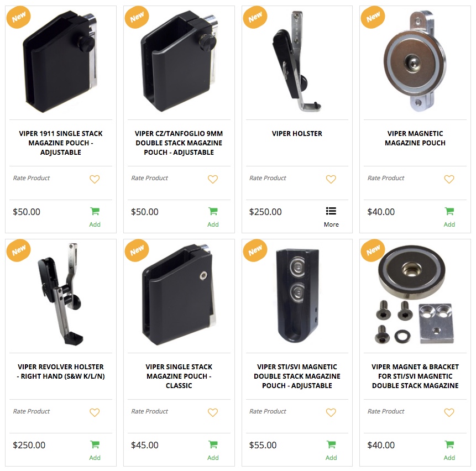Add Viper CZ/Tanfoglio 9mm pouch to cart
The height and width of the screenshot is (471, 476).
[213, 217]
